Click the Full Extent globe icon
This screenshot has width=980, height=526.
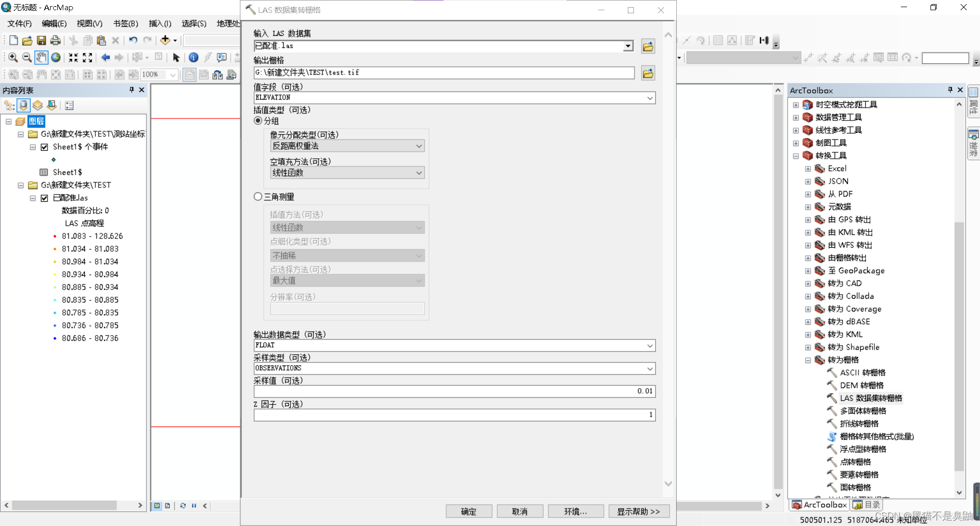tap(56, 57)
